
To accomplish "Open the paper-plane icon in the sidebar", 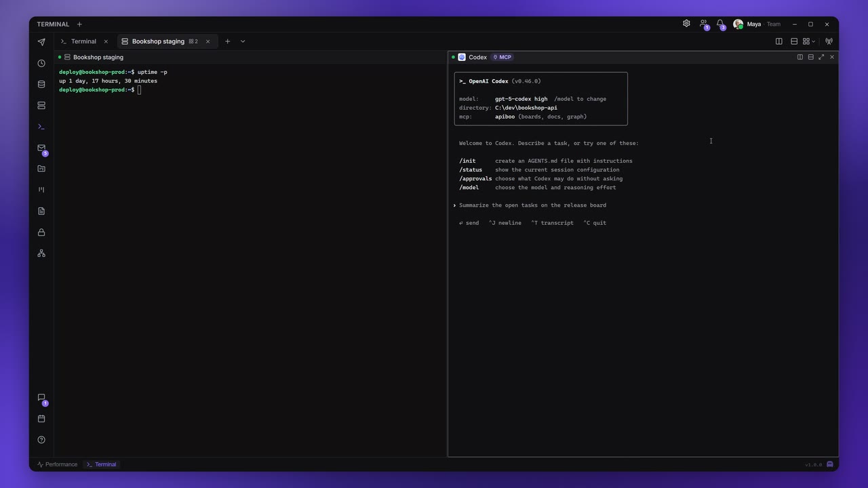I will coord(41,42).
